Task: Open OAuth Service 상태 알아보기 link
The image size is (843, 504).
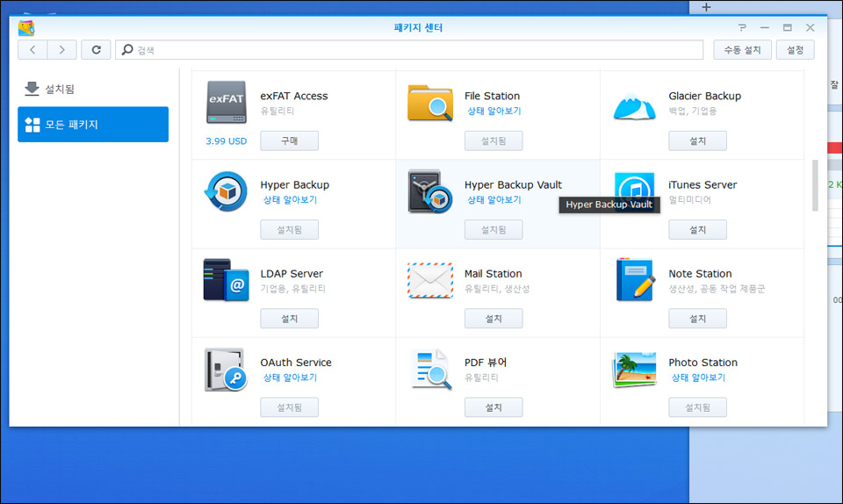Action: click(291, 378)
